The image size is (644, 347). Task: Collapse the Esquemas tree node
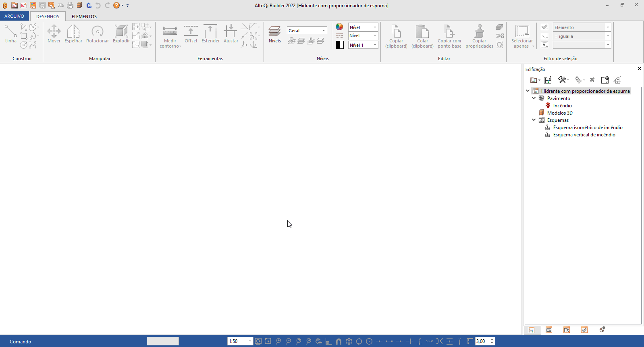click(534, 120)
